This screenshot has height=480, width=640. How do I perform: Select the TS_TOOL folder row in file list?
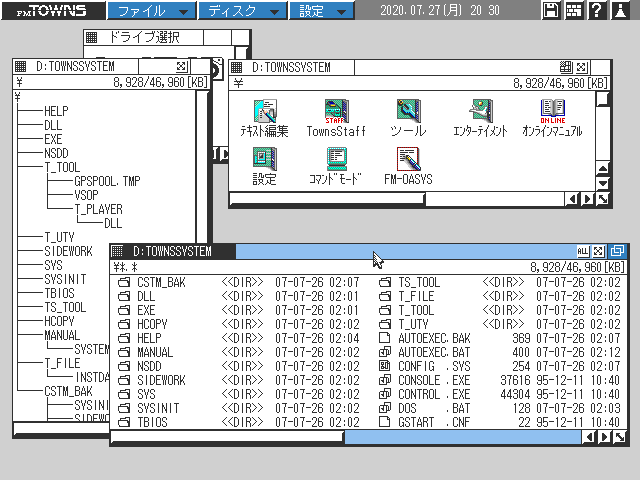click(x=500, y=282)
